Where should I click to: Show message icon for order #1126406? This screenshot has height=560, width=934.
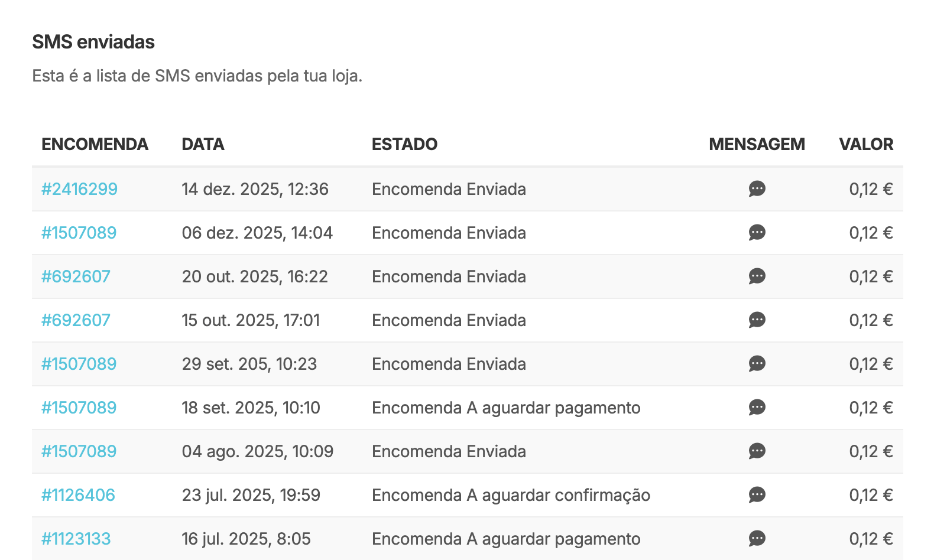point(757,495)
